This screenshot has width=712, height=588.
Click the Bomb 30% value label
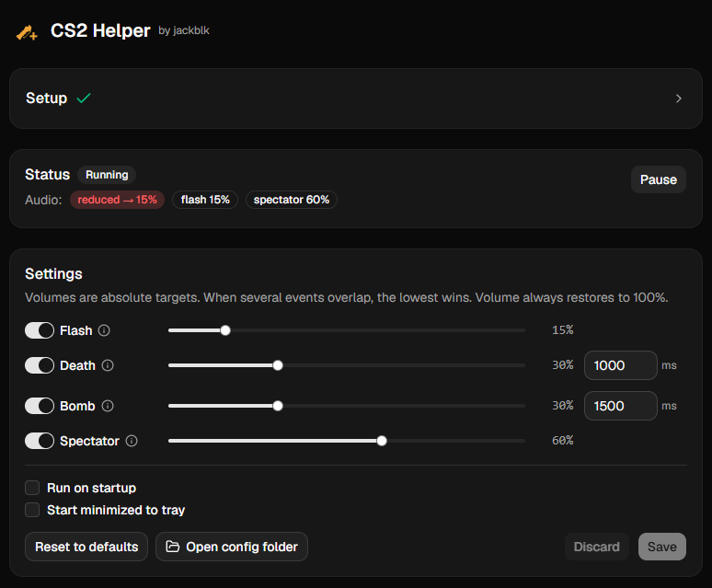pyautogui.click(x=563, y=406)
